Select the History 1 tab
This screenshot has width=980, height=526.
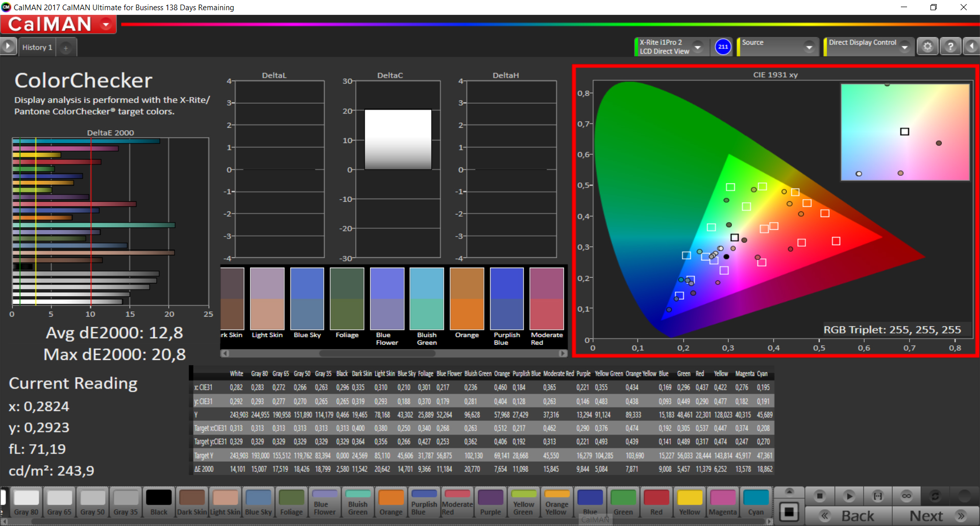tap(37, 47)
